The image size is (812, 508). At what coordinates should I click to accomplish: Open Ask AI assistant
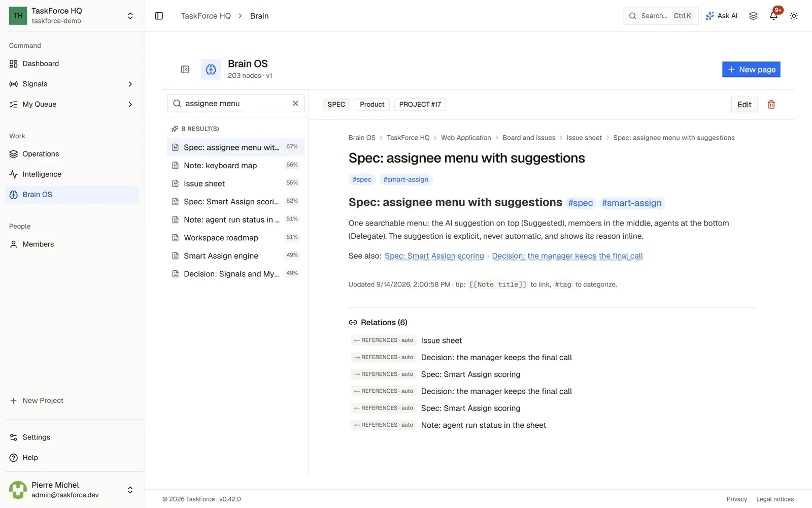click(x=721, y=16)
